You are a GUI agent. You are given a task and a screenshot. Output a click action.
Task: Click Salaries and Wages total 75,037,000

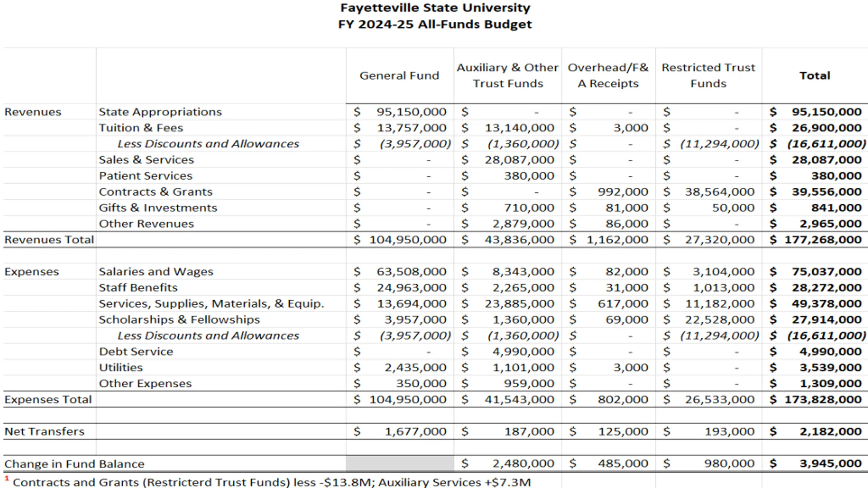coord(827,272)
